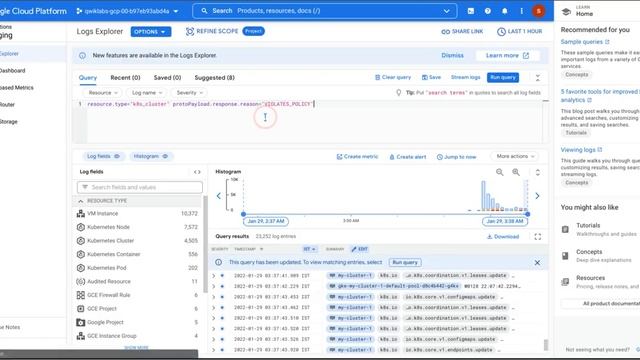The image size is (640, 360).
Task: Move histogram time range forward
Action: (537, 196)
